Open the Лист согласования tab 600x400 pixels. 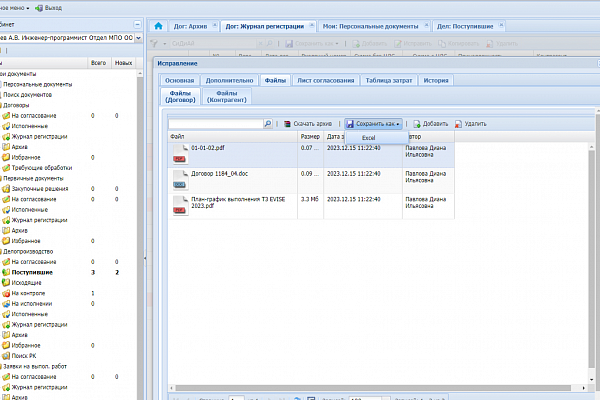[x=326, y=80]
